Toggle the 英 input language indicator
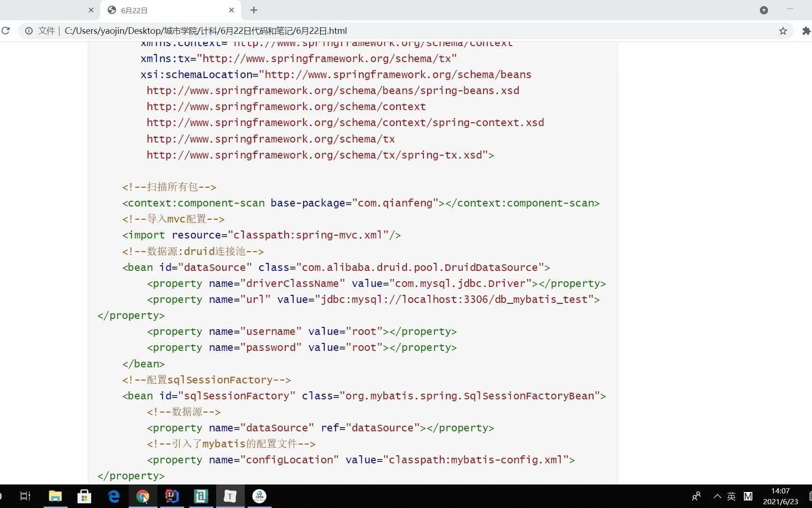 732,496
